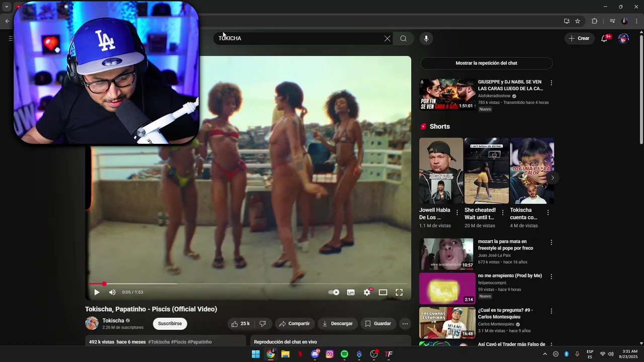Viewport: 644px width, 362px height.
Task: Click Mostrar la repetición del chat
Action: (487, 63)
